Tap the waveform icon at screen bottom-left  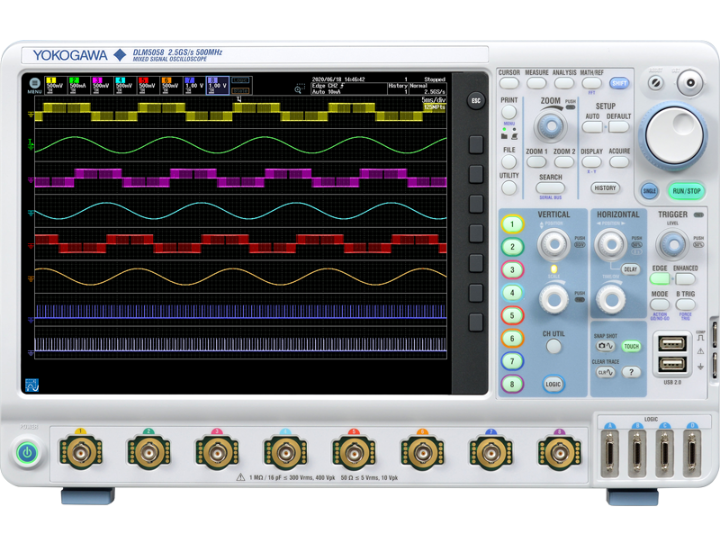point(32,384)
